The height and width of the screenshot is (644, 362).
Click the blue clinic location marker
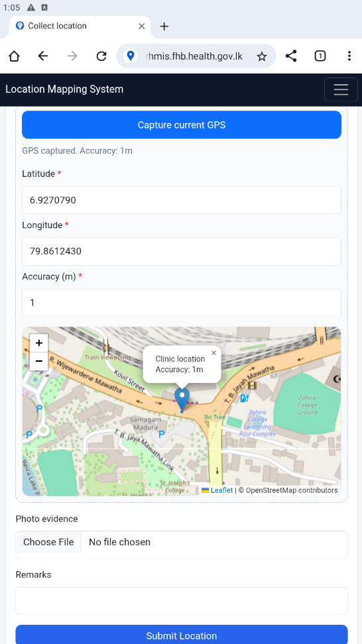coord(182,399)
